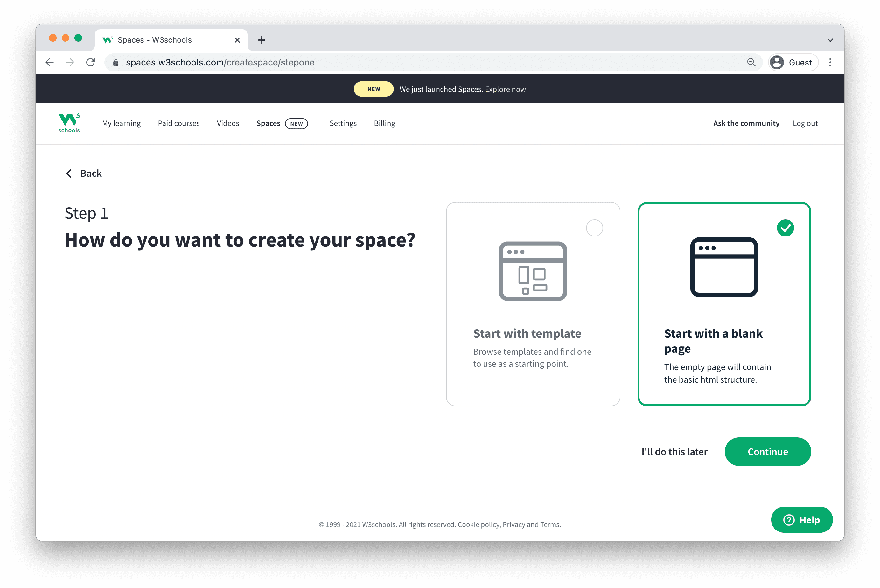The width and height of the screenshot is (880, 588).
Task: Expand the tab search chevron
Action: (830, 40)
